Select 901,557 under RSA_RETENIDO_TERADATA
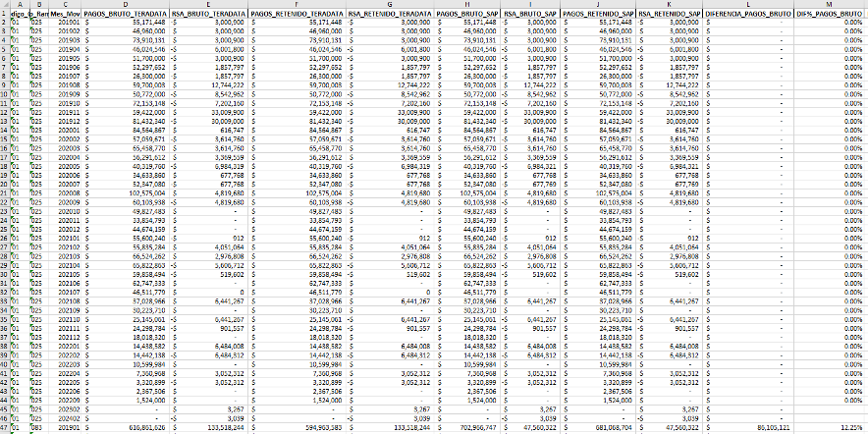The width and height of the screenshot is (868, 434). [x=390, y=328]
